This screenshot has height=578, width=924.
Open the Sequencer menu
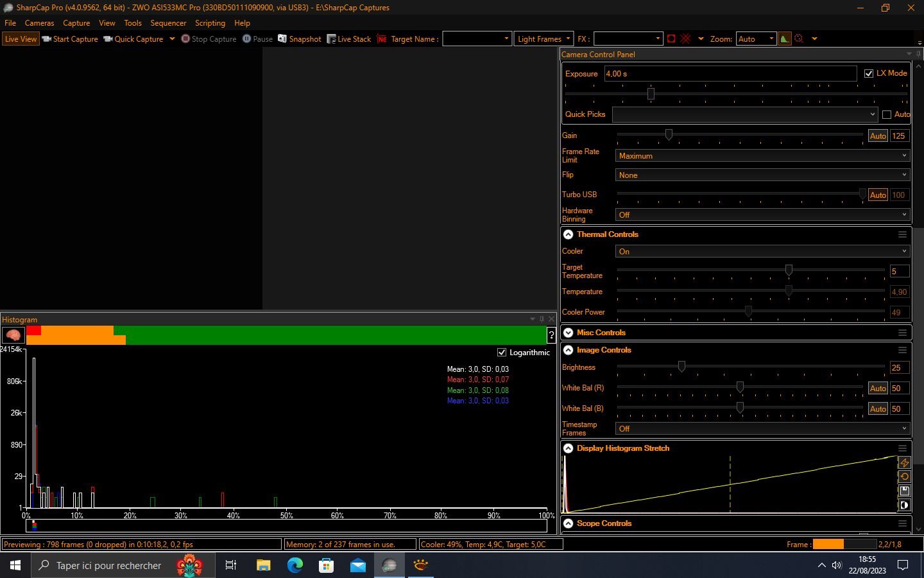click(168, 23)
